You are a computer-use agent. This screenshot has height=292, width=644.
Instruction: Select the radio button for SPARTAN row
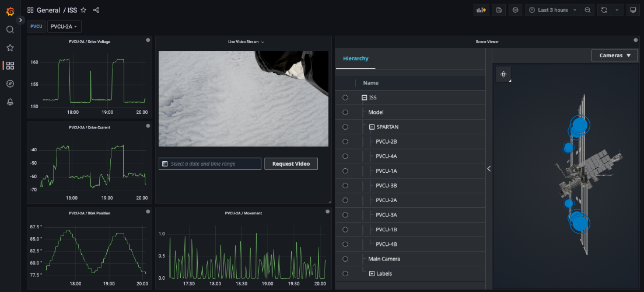(345, 127)
